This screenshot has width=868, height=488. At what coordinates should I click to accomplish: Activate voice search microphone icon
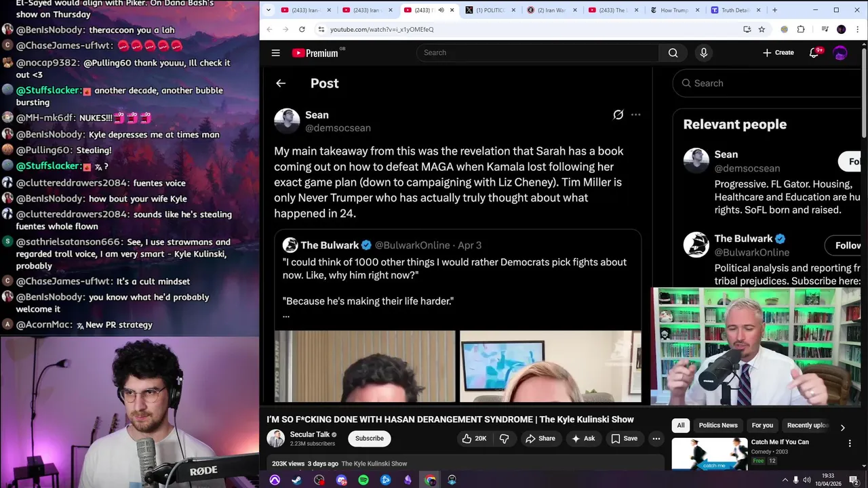pyautogui.click(x=703, y=53)
